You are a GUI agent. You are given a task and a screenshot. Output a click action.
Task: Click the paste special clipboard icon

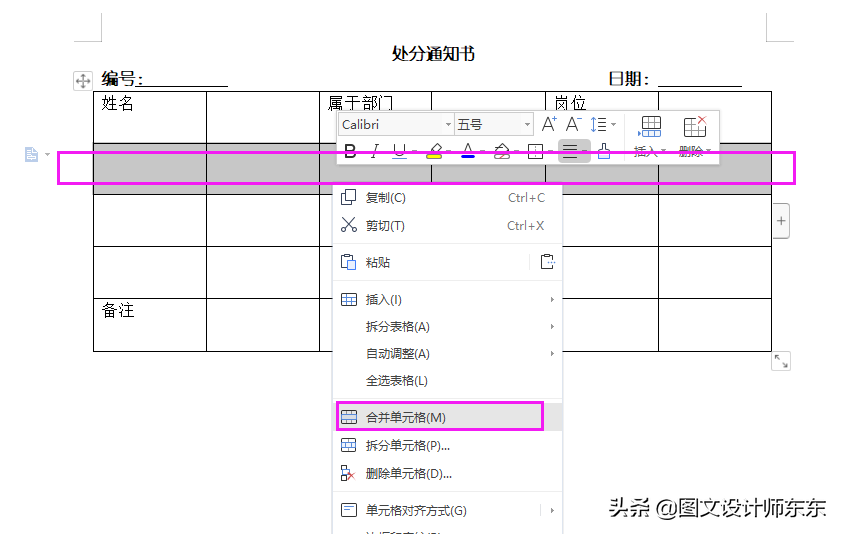(547, 262)
